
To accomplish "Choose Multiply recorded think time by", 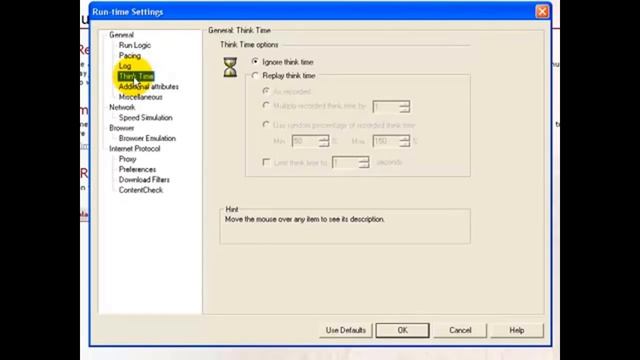I will pos(266,106).
